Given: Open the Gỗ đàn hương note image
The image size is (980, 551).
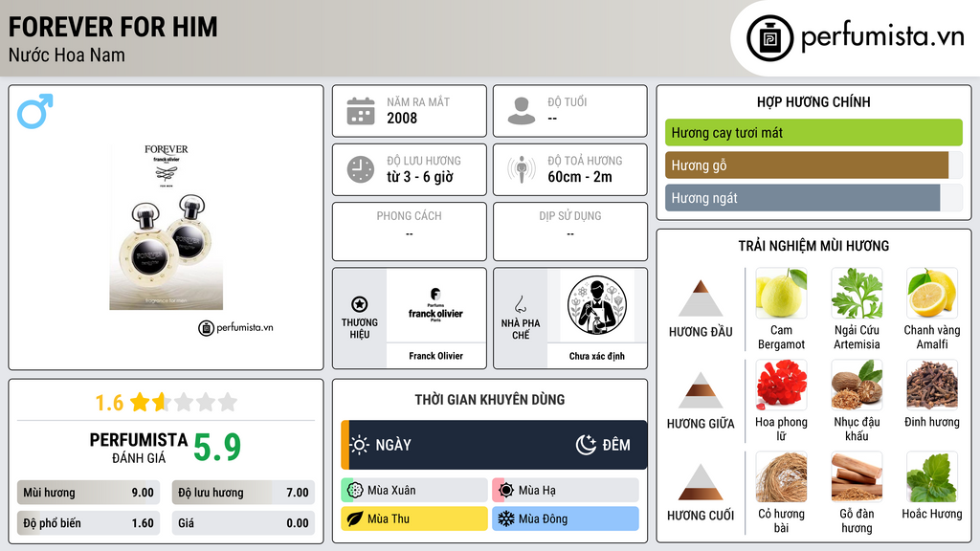Looking at the screenshot, I should click(857, 476).
